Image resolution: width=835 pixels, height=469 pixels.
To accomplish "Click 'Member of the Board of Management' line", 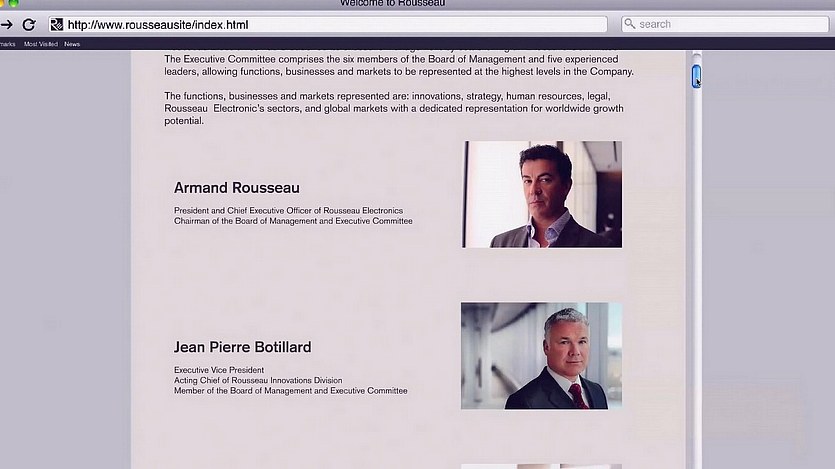I will click(x=290, y=391).
